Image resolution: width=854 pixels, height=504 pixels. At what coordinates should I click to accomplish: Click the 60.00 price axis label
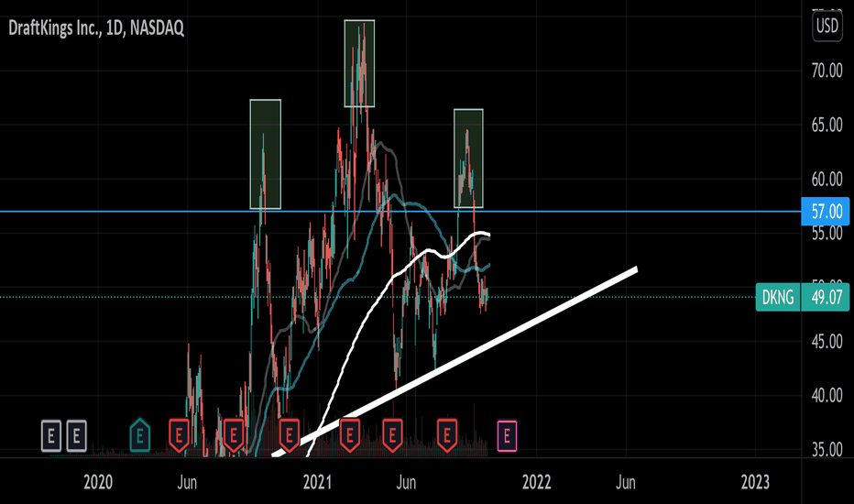[827, 179]
